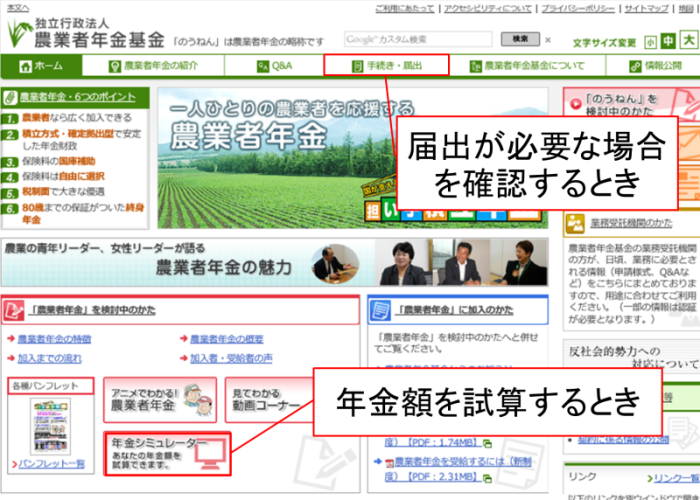Open 農業者年金基金について navigation tab
Image resolution: width=700 pixels, height=500 pixels.
527,66
